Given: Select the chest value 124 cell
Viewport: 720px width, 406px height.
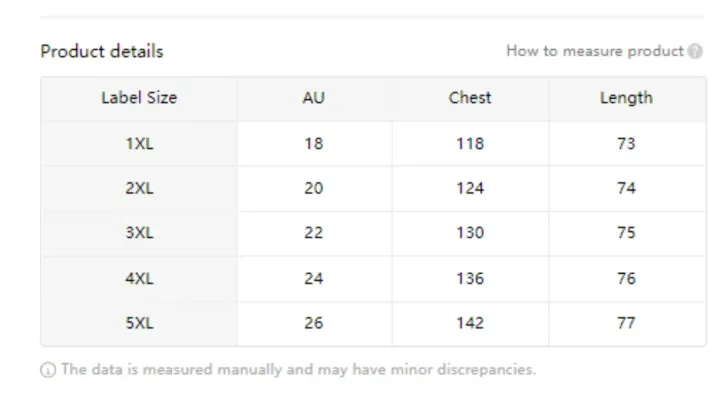Looking at the screenshot, I should tap(470, 188).
